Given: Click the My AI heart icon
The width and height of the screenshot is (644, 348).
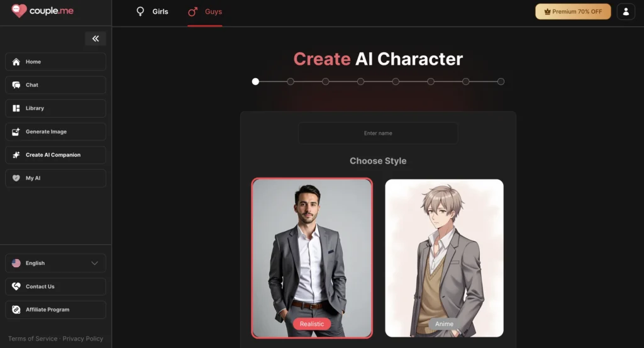Looking at the screenshot, I should [x=16, y=178].
